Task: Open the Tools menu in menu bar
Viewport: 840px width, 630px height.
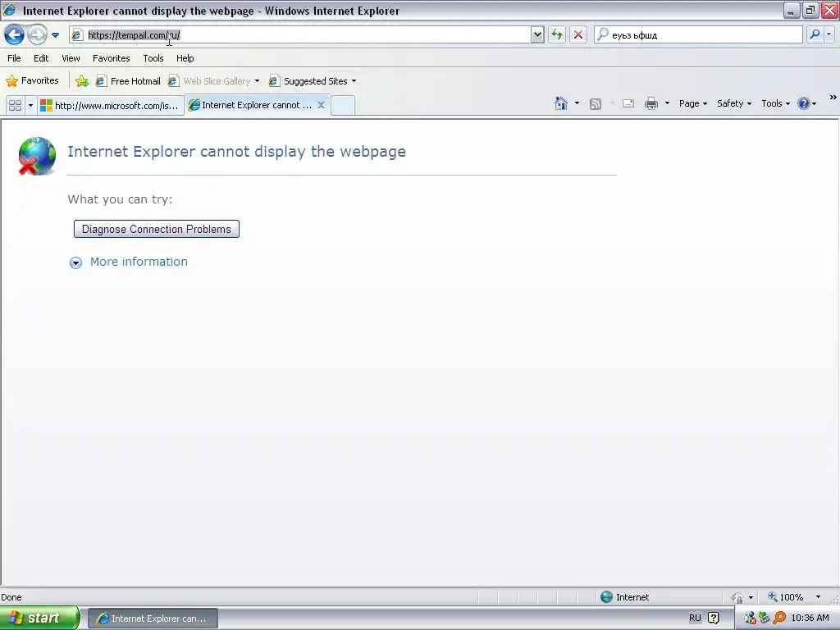Action: coord(153,58)
